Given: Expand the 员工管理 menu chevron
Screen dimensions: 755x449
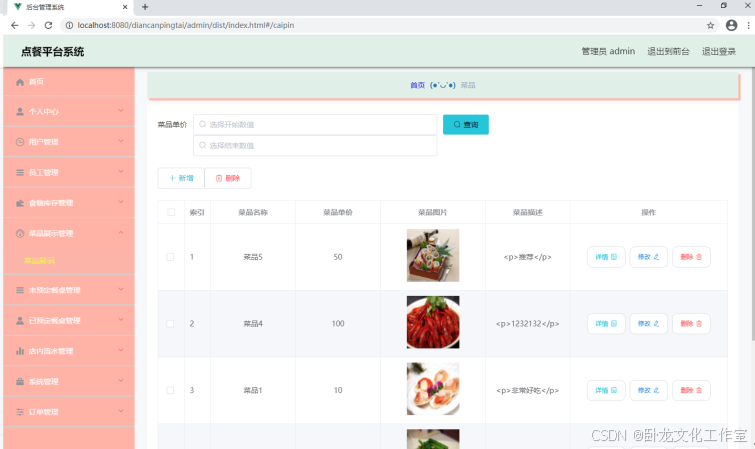Looking at the screenshot, I should click(x=121, y=172).
